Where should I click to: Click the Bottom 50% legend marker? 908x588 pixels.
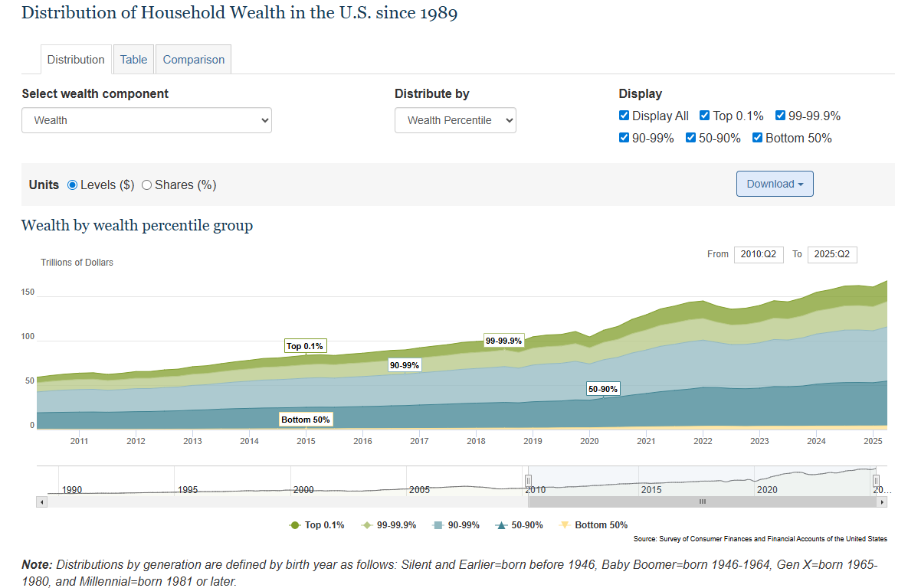[565, 525]
